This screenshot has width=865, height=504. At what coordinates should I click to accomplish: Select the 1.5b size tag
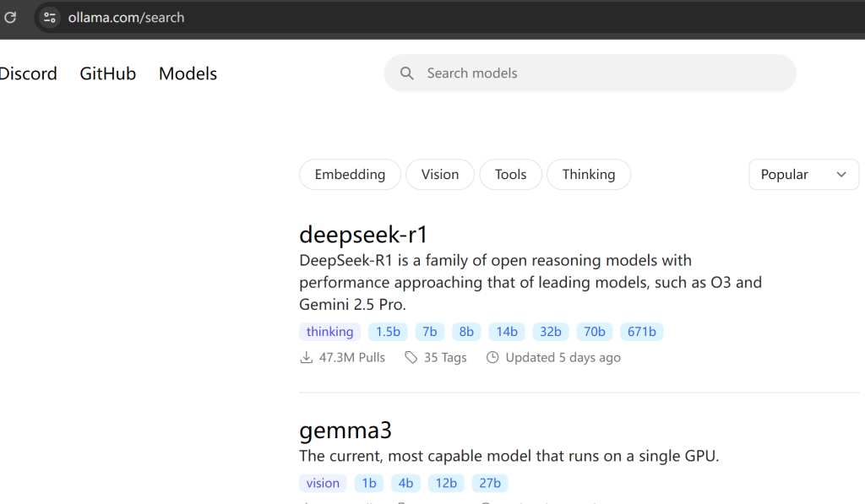(x=388, y=332)
